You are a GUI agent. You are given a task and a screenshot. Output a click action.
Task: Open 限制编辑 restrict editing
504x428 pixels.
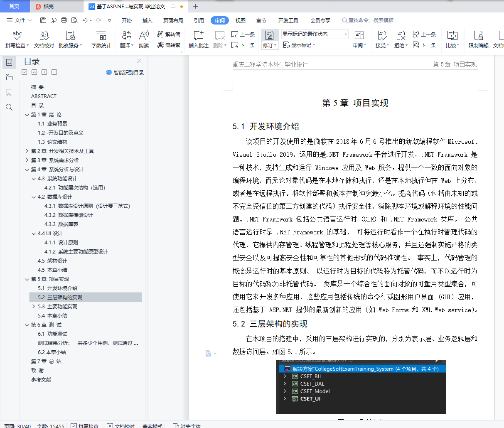pyautogui.click(x=478, y=39)
